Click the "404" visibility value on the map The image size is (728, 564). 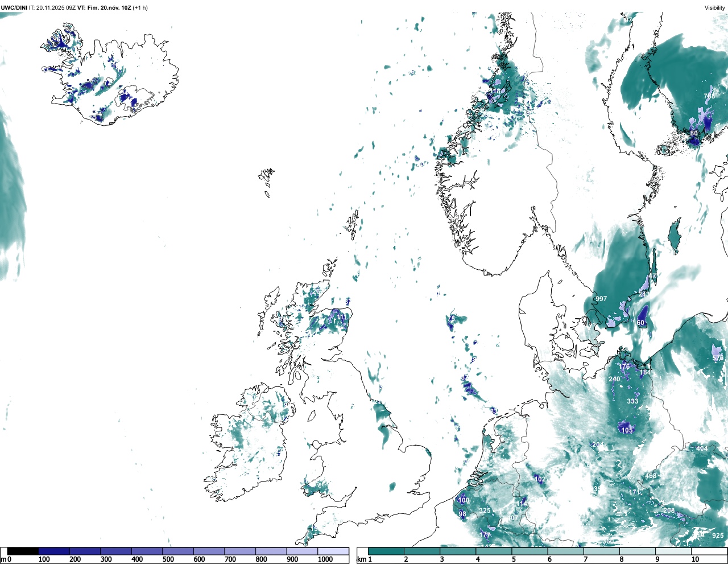[x=702, y=448]
